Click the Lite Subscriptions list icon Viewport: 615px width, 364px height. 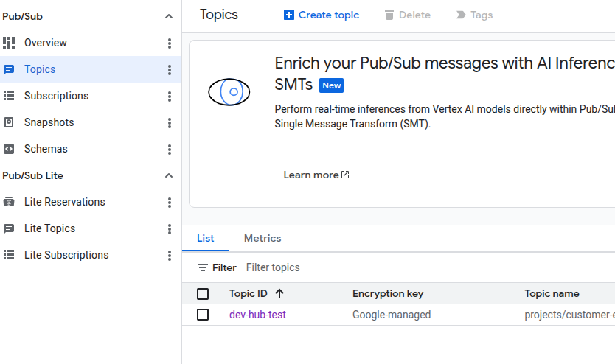[9, 255]
